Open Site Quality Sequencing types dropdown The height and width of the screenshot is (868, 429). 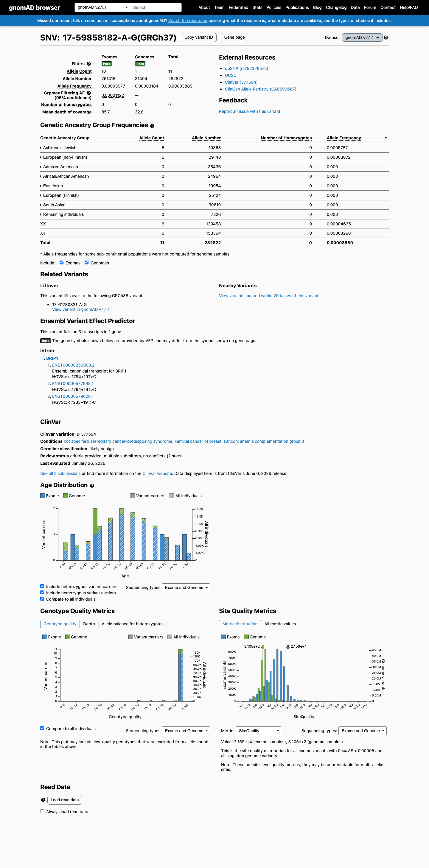tap(362, 730)
